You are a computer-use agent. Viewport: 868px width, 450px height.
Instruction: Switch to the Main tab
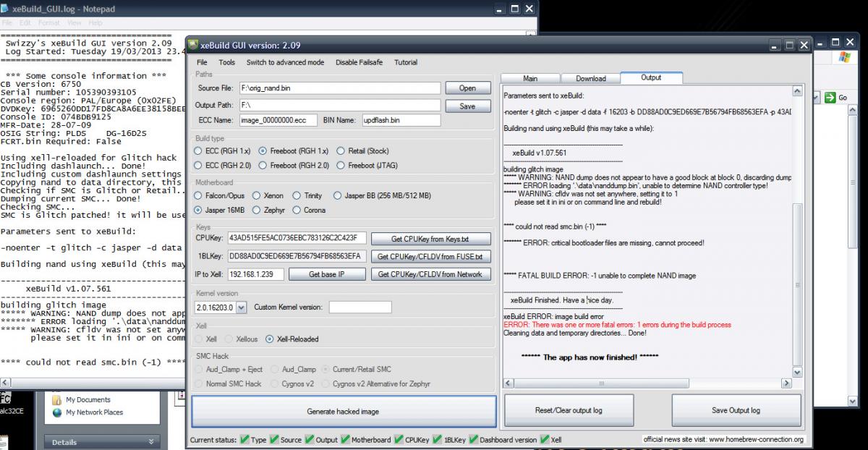coord(530,78)
